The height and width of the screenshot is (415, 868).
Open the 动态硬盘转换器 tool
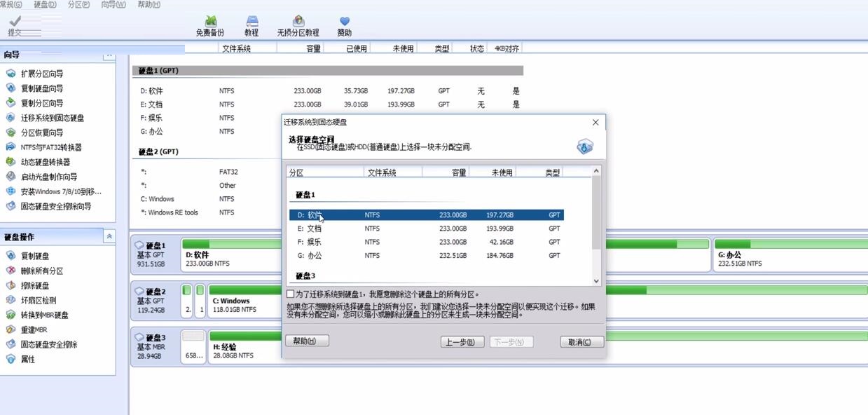point(46,162)
